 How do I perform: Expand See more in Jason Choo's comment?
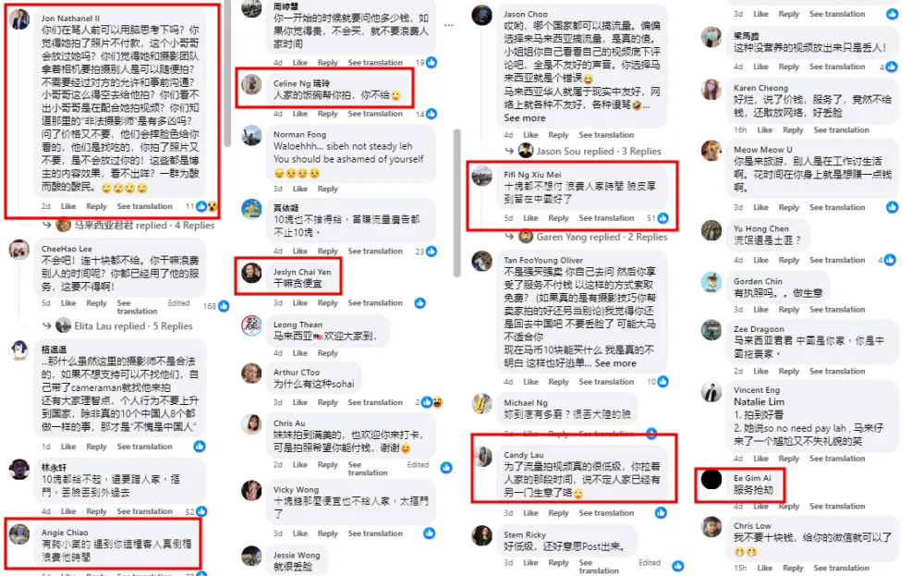(525, 118)
